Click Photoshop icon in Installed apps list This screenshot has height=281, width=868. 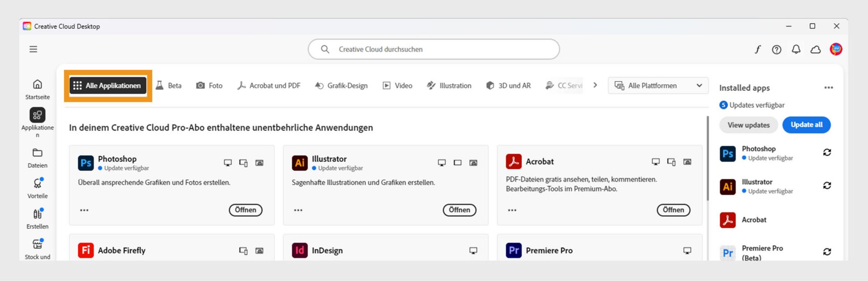click(x=727, y=153)
